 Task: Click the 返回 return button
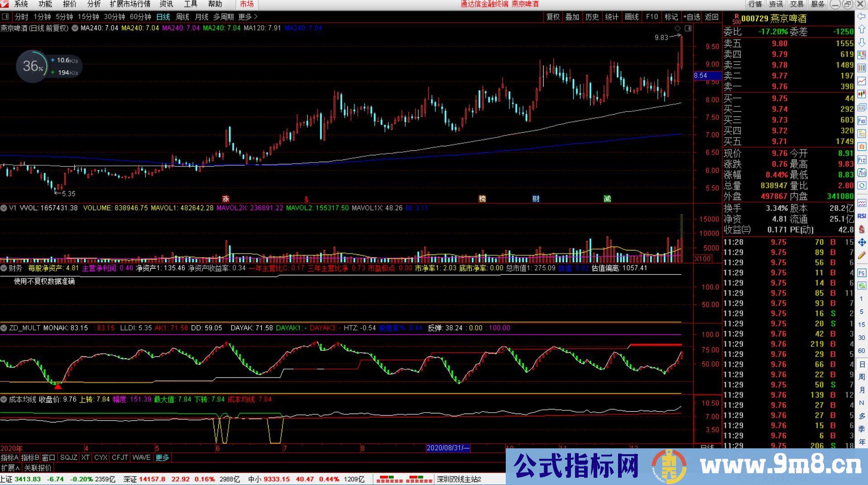[712, 17]
